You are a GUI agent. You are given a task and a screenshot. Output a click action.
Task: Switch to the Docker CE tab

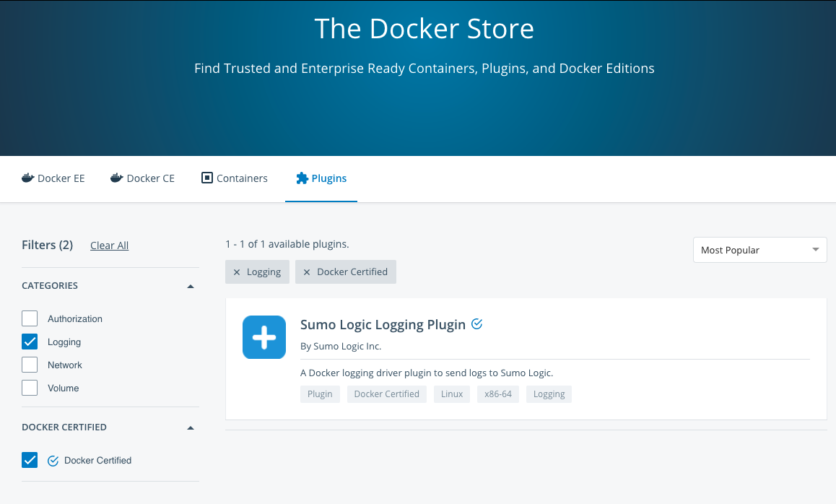(142, 178)
